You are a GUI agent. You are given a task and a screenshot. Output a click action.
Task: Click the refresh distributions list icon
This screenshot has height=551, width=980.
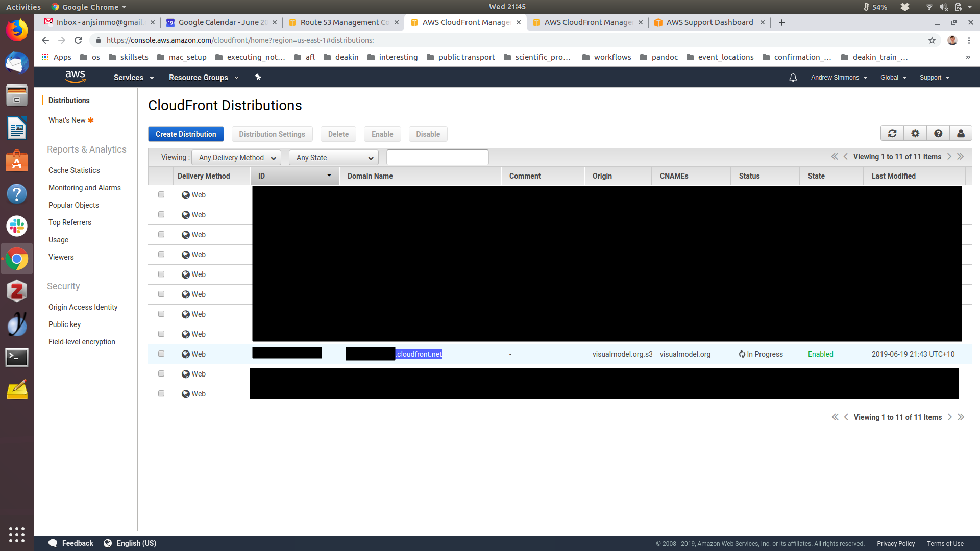point(892,134)
